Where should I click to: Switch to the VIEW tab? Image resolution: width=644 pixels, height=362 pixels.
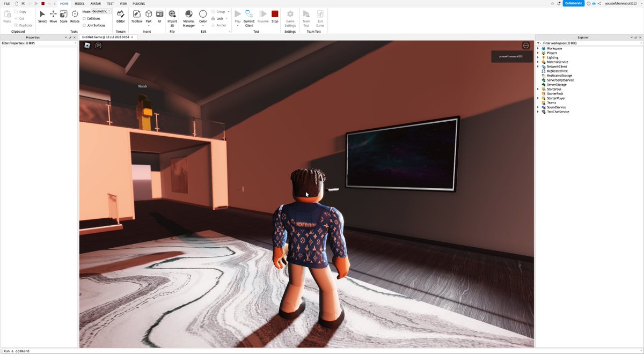(x=123, y=3)
